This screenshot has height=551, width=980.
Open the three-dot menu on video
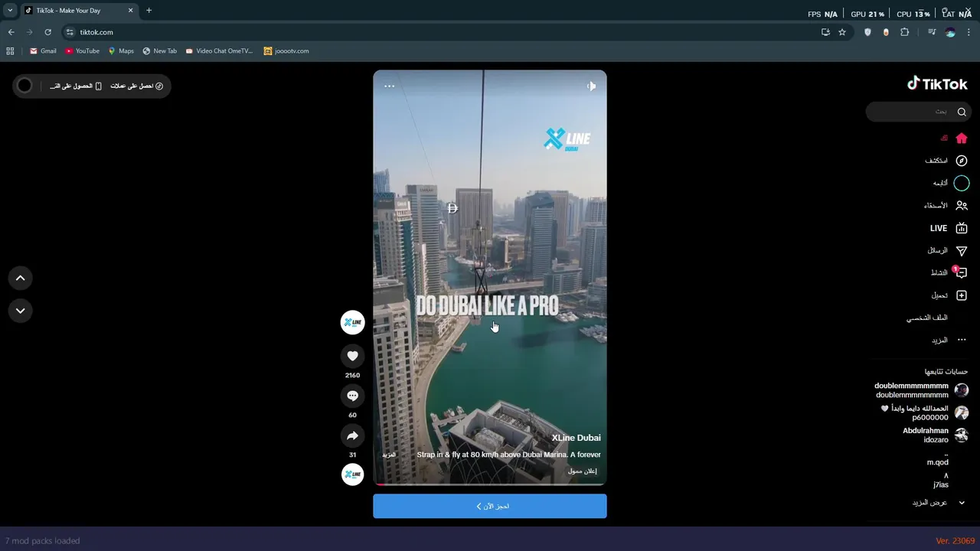pos(389,86)
